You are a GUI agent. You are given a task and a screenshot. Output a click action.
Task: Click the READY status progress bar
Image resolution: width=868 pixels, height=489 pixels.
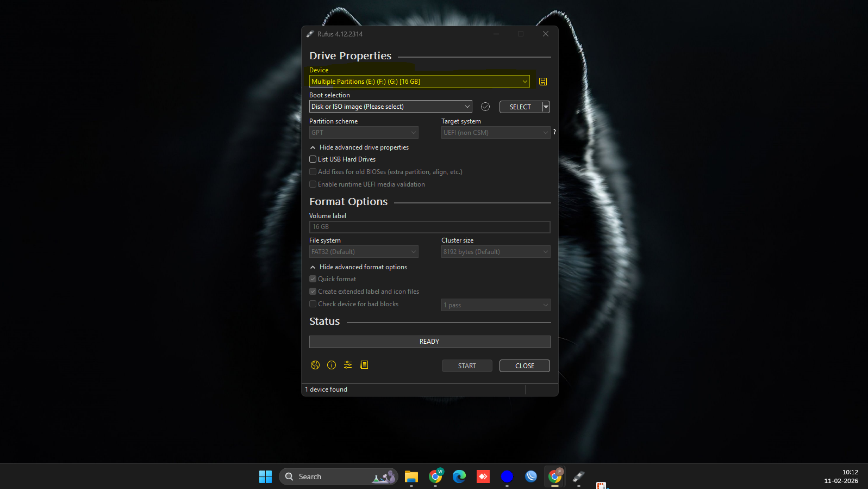pos(429,342)
